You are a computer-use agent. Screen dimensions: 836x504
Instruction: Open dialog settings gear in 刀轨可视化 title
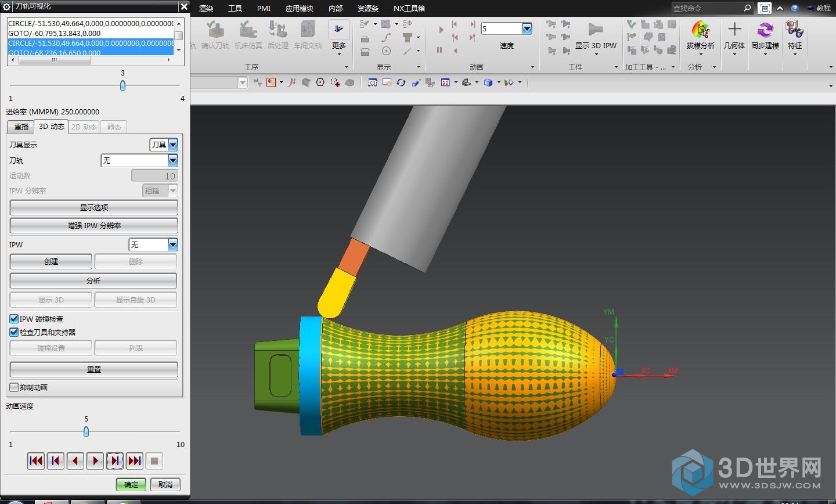[7, 6]
